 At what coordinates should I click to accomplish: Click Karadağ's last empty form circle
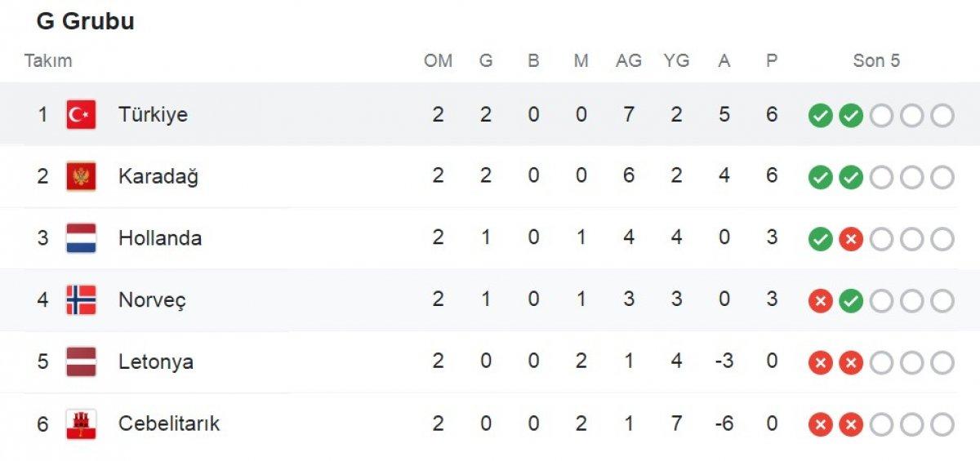[942, 177]
